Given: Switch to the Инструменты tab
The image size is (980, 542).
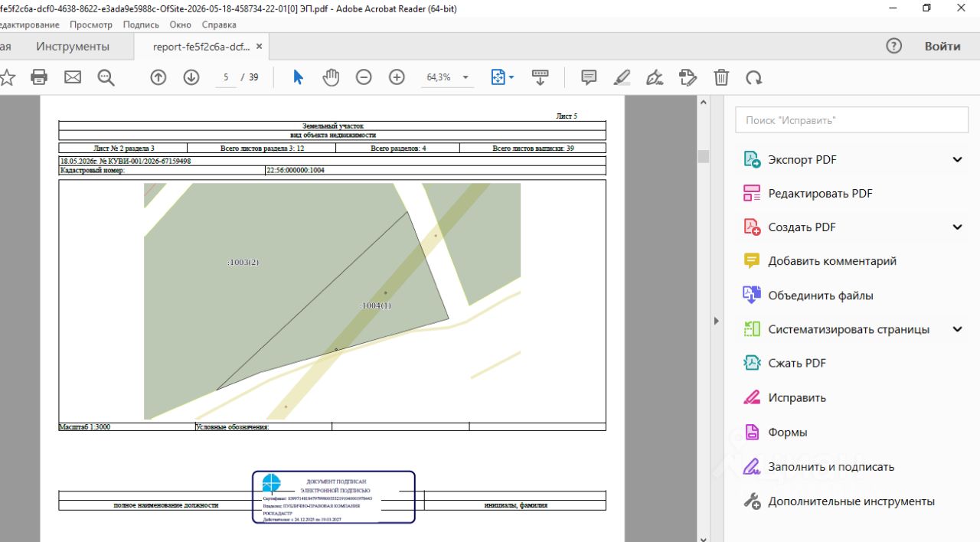Looking at the screenshot, I should coord(73,47).
